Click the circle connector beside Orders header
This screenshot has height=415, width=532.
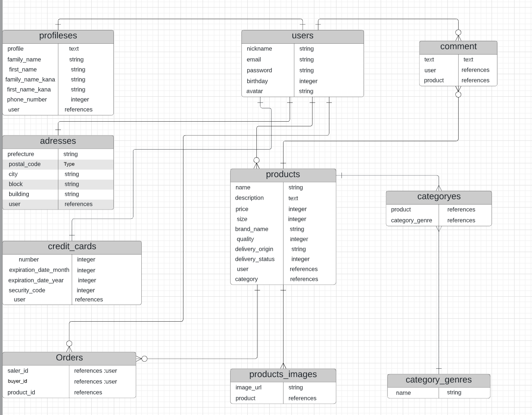144,359
